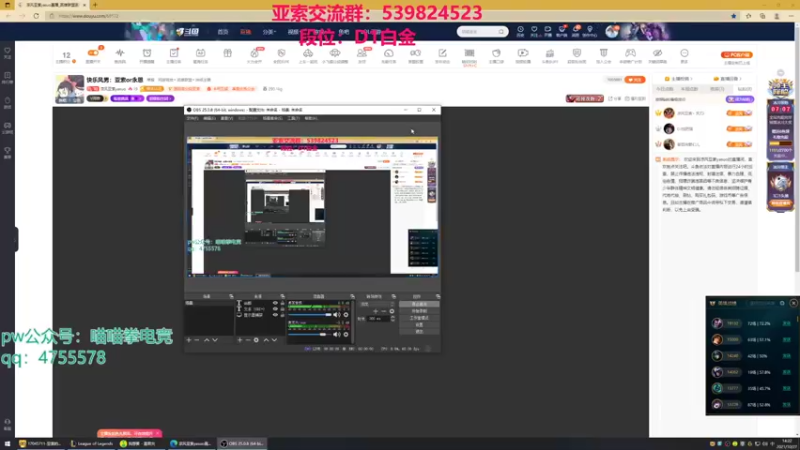Adjust transition duration stepper arrows

click(x=393, y=318)
